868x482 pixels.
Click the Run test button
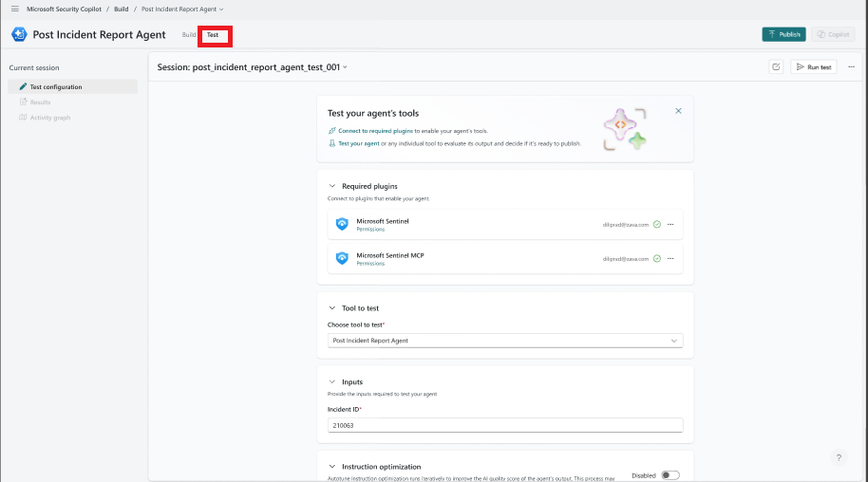coord(814,67)
